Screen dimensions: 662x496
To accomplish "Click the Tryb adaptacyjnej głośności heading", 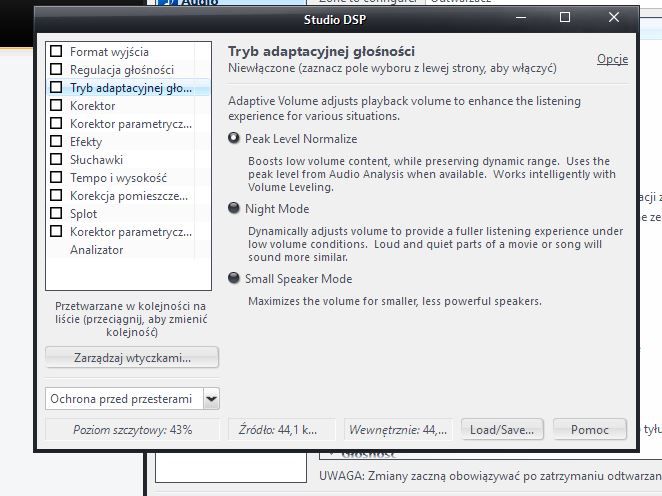I will pos(321,51).
